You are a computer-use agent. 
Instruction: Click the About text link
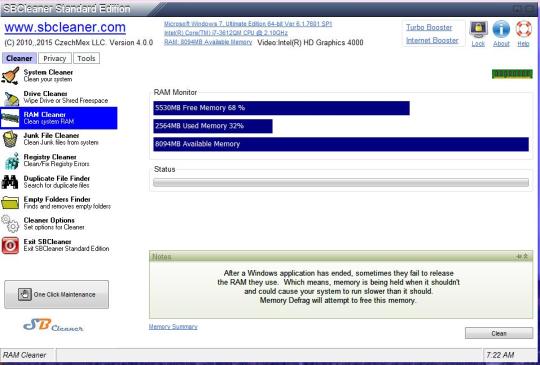501,44
